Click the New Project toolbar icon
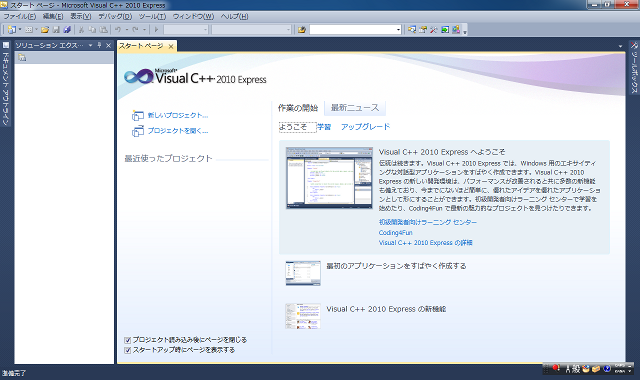The image size is (640, 380). [x=12, y=29]
